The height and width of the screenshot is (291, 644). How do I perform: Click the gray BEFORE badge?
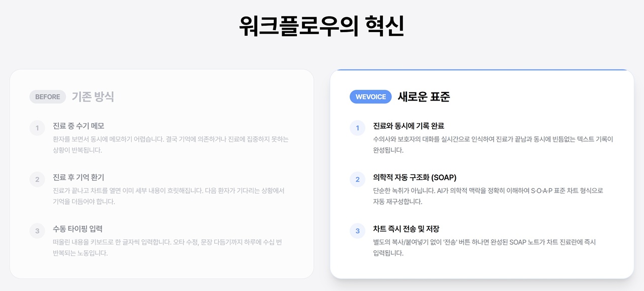point(47,97)
